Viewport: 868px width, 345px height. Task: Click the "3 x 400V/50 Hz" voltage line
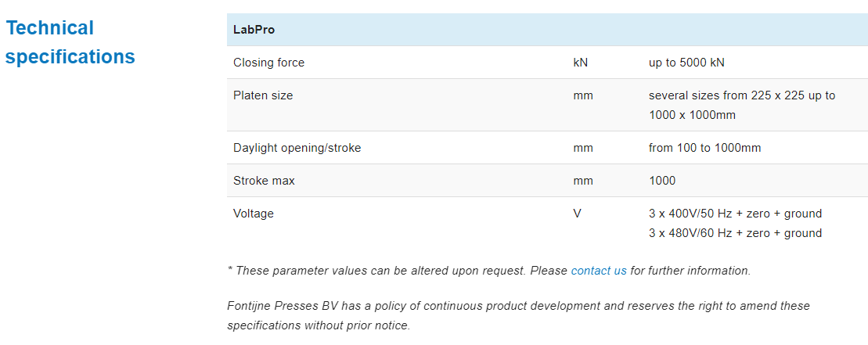click(x=735, y=214)
